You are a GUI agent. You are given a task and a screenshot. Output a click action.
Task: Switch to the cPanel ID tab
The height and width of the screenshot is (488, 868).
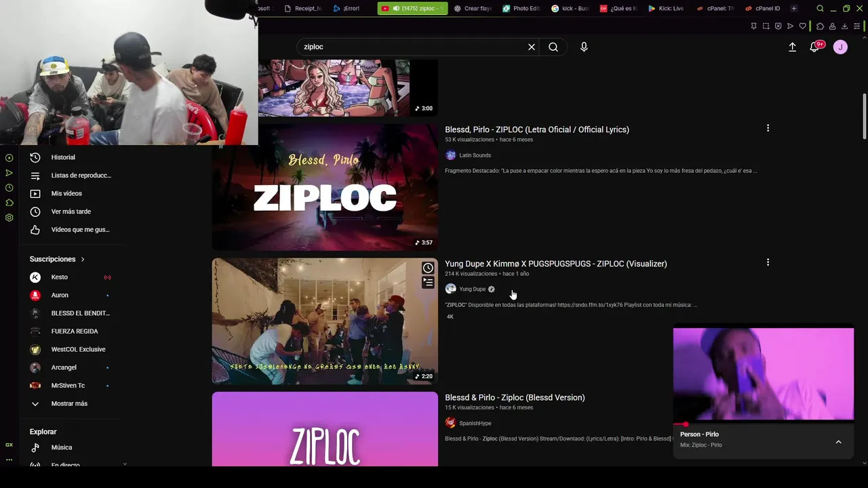click(763, 8)
